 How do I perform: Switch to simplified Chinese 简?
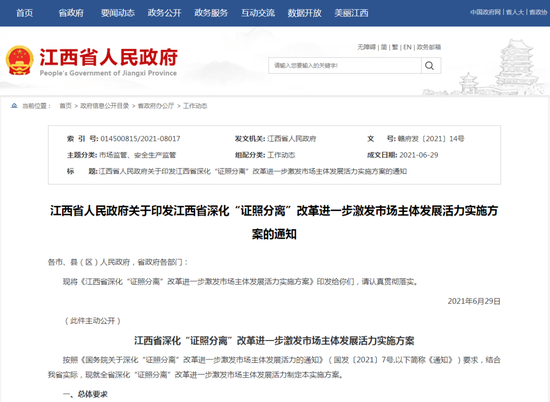point(384,47)
